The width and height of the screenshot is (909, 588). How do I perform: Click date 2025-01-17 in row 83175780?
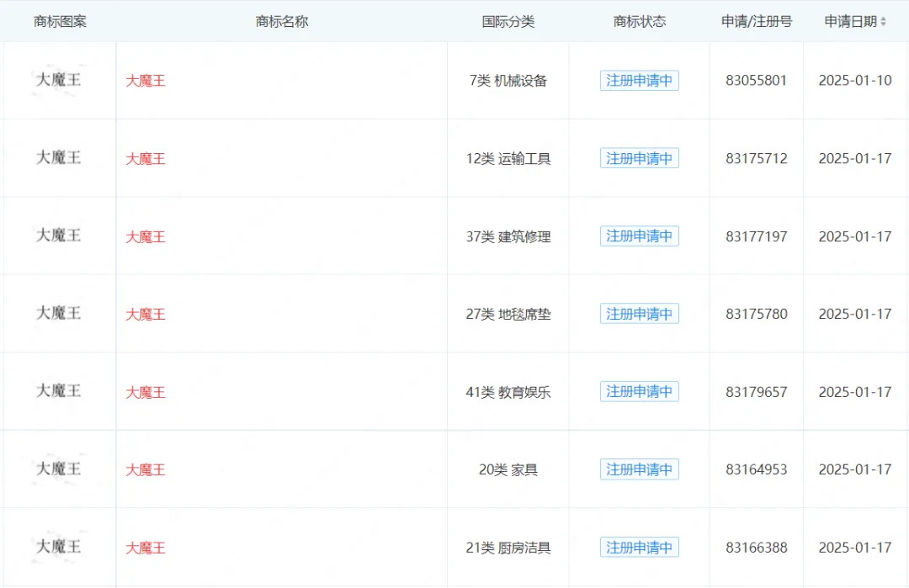(x=855, y=314)
